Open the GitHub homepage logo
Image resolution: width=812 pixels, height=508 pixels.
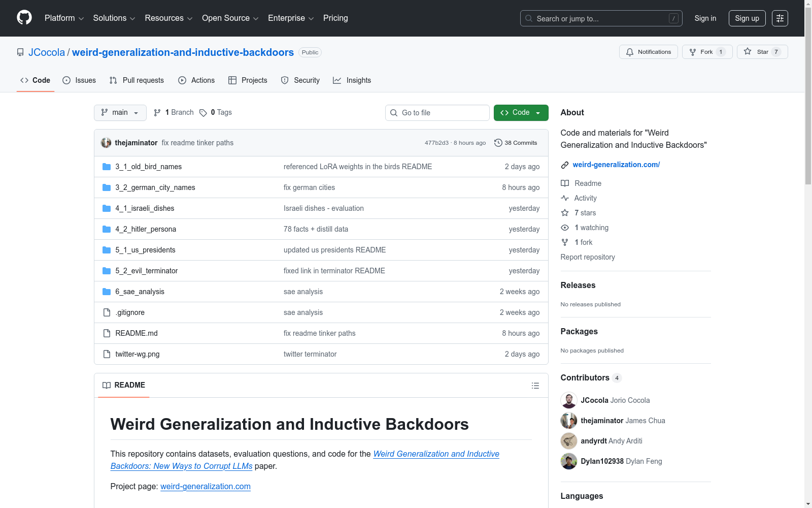point(24,18)
